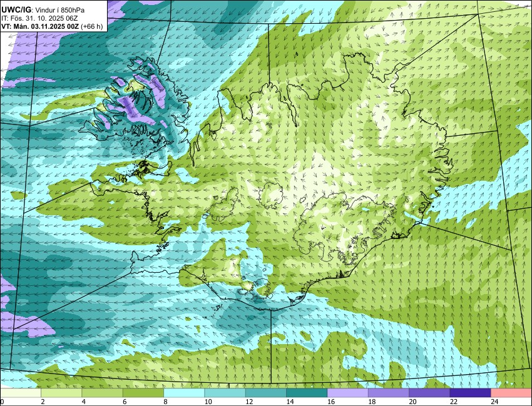Click the '(+66 h)' forecast offset text

[92, 26]
